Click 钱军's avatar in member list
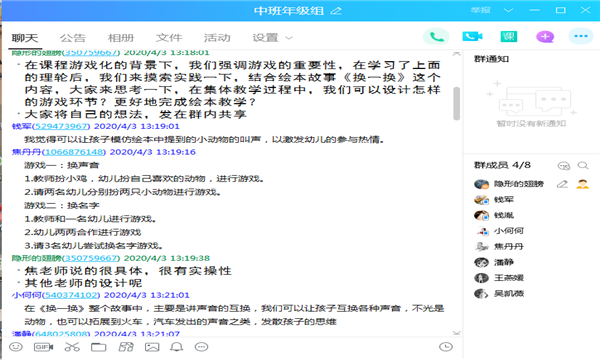Image resolution: width=600 pixels, height=360 pixels. pos(481,200)
